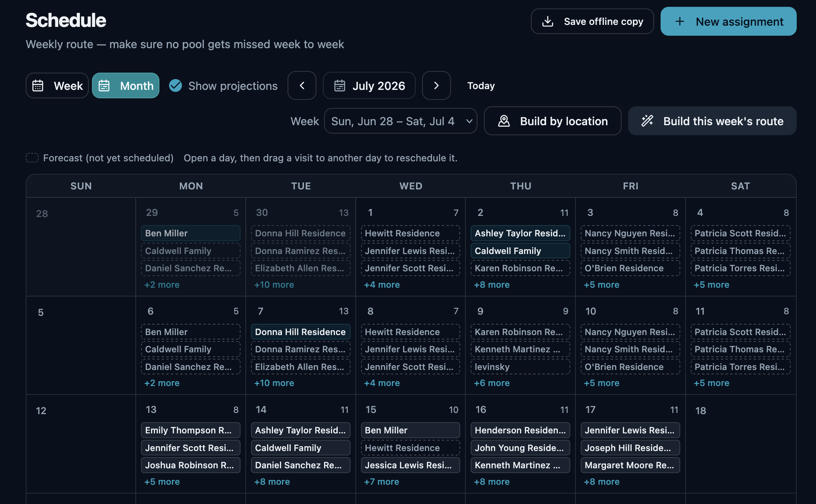Click the calendar icon in the Month tab
The image size is (816, 504).
(104, 85)
